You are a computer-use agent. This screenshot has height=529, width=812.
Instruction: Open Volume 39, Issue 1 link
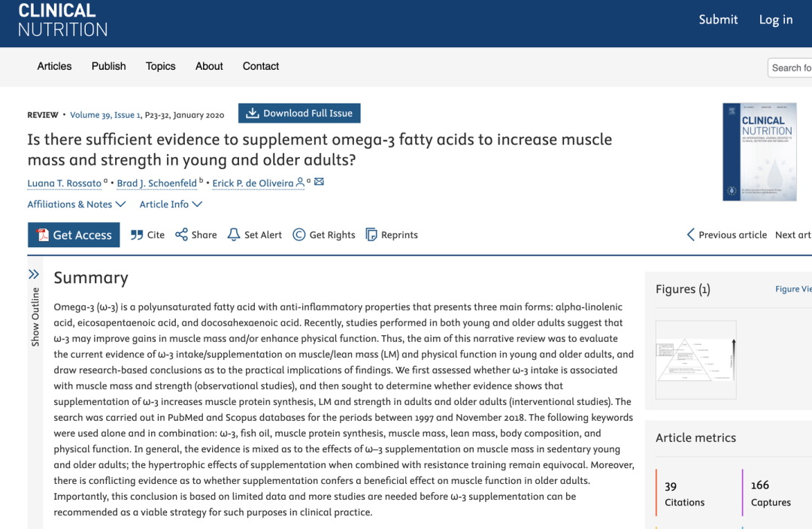(105, 115)
